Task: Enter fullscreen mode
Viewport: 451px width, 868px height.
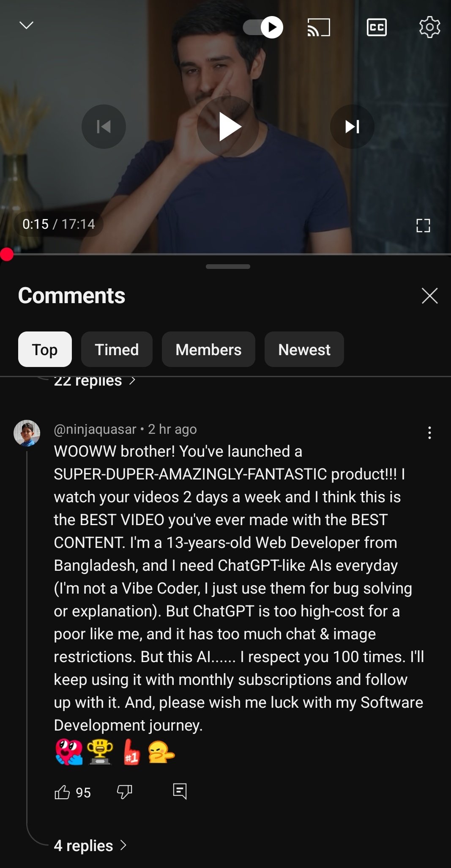Action: [423, 225]
